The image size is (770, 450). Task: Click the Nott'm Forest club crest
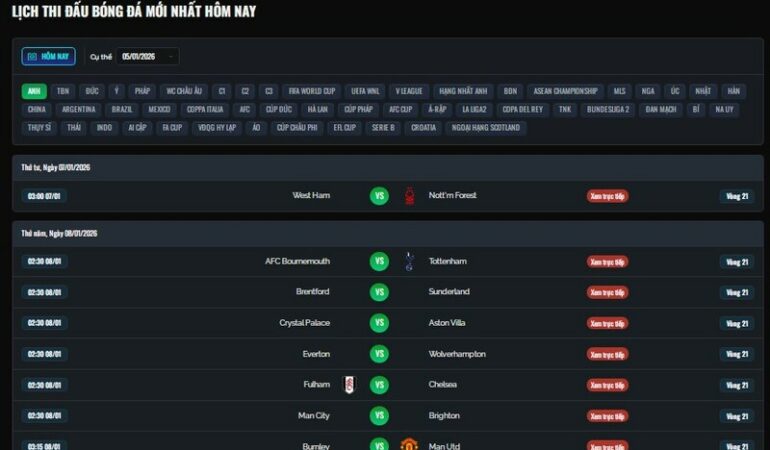[x=409, y=196]
